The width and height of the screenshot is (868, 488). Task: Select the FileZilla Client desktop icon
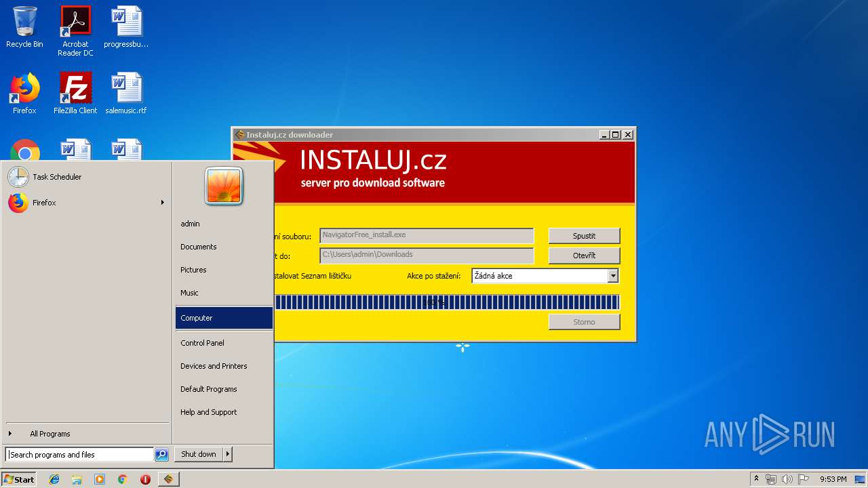click(x=75, y=94)
